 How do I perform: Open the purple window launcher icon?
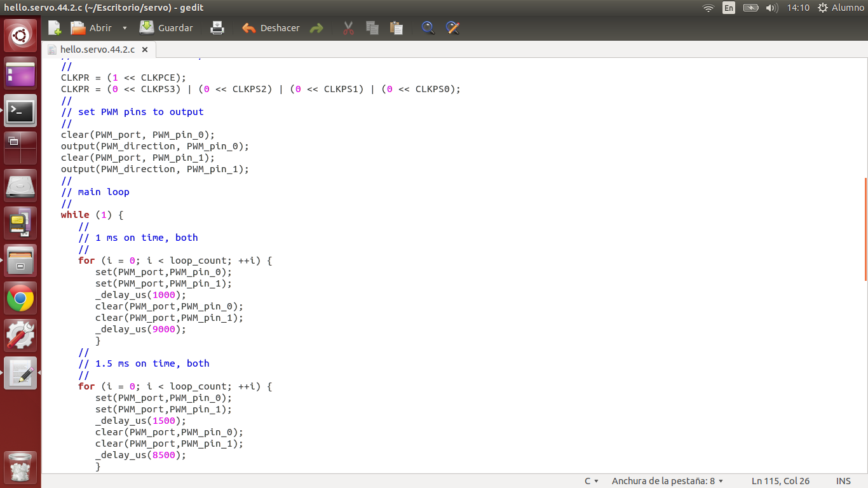coord(21,74)
